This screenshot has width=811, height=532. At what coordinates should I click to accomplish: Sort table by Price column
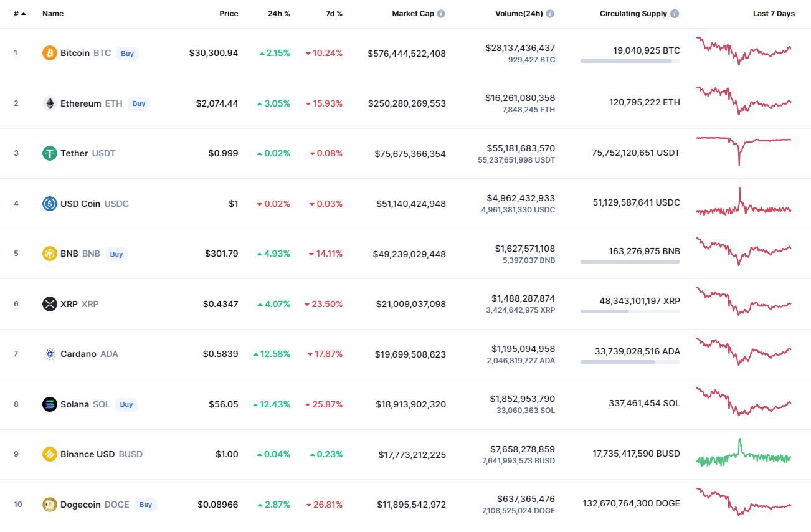click(x=229, y=14)
